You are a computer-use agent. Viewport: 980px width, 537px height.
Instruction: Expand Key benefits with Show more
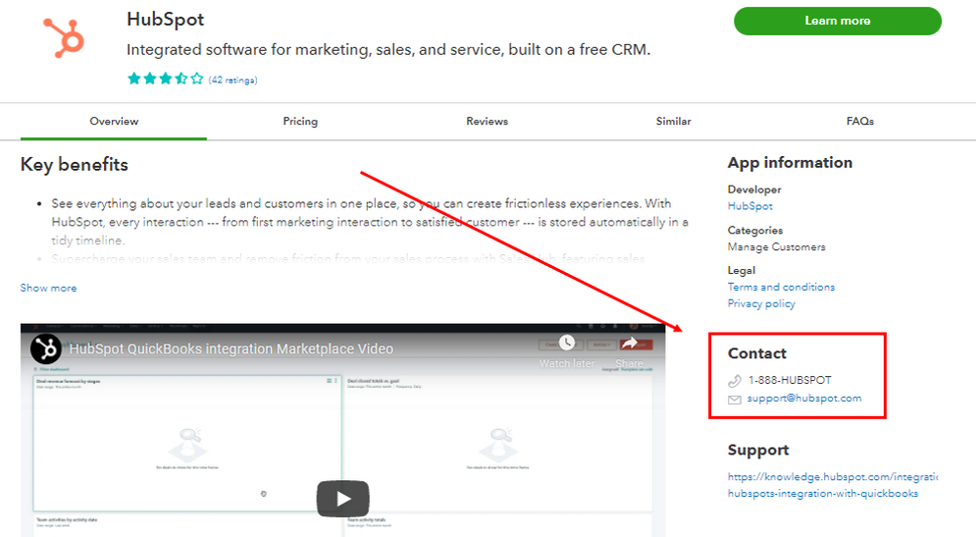(x=48, y=289)
